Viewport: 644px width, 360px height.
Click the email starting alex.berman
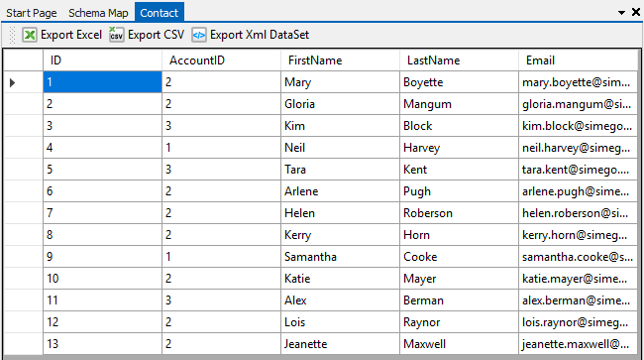[x=578, y=300]
